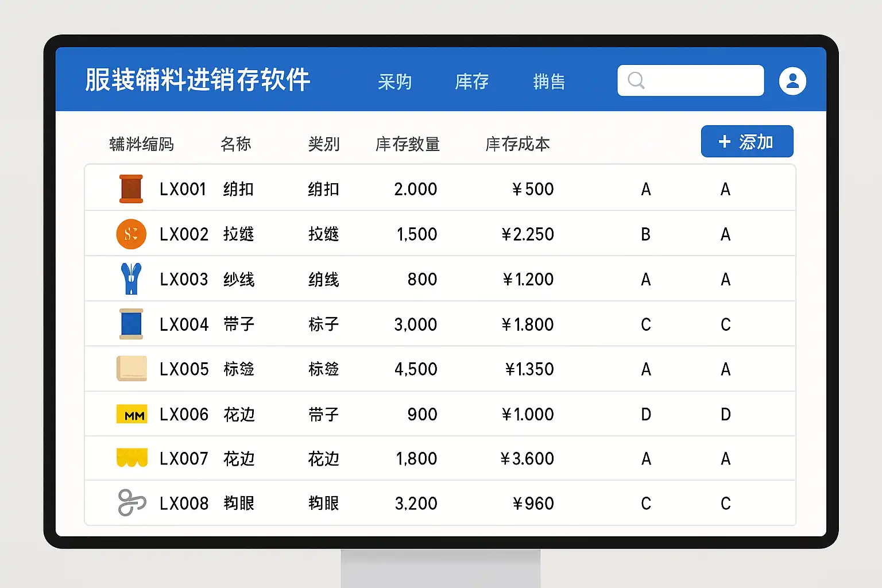Click the blue 添加 button
Viewport: 882px width, 588px height.
(746, 141)
